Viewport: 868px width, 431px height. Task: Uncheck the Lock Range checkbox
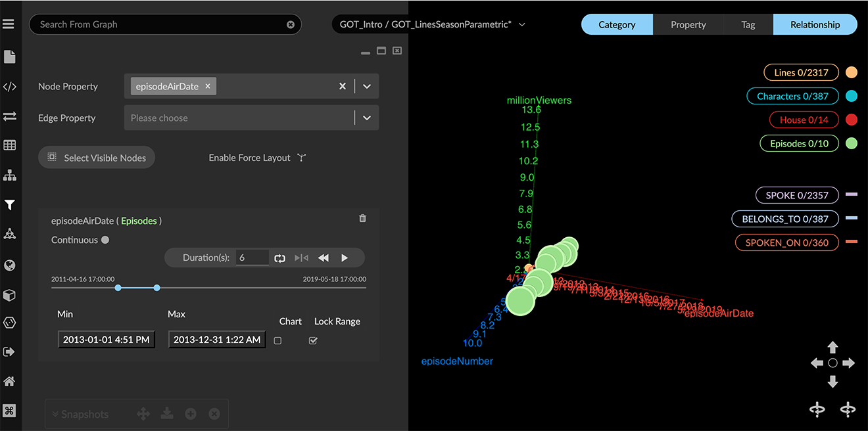click(x=313, y=340)
